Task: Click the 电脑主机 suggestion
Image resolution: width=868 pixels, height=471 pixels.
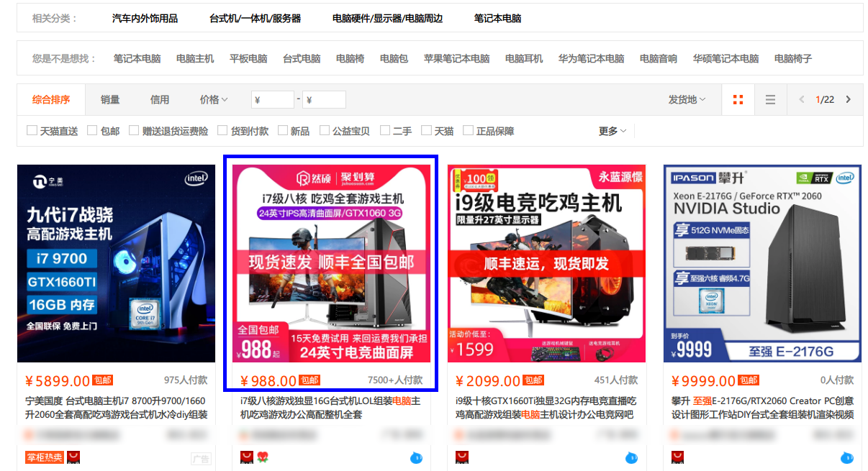Action: (195, 59)
